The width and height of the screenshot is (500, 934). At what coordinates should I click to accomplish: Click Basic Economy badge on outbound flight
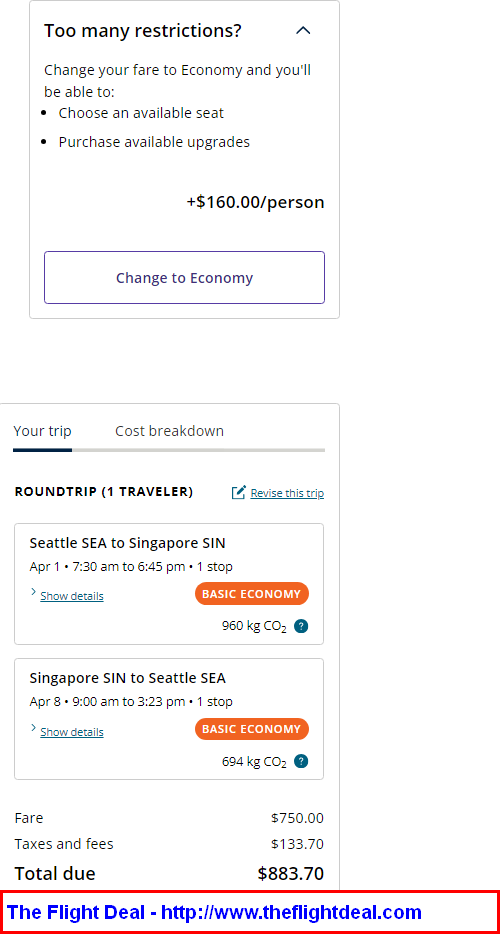(252, 594)
